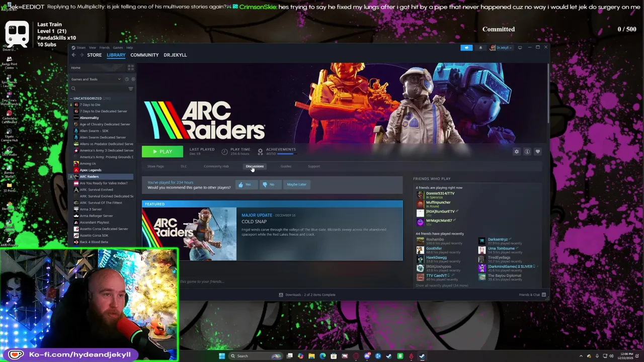
Task: Open game settings gear icon
Action: tap(517, 151)
